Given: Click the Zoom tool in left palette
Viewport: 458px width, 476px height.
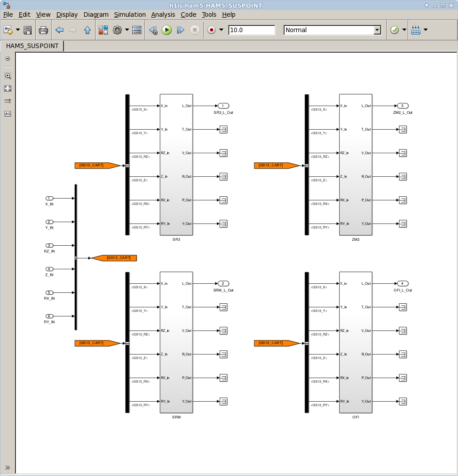Looking at the screenshot, I should click(8, 76).
